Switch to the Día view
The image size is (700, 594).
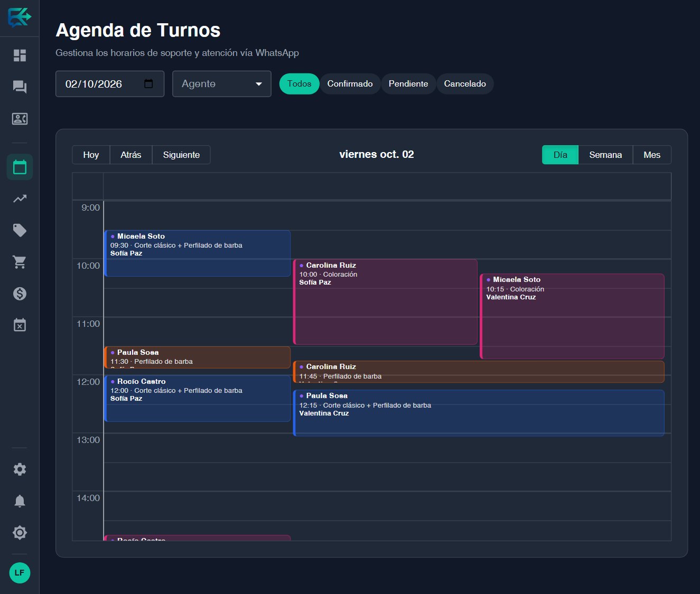tap(561, 155)
